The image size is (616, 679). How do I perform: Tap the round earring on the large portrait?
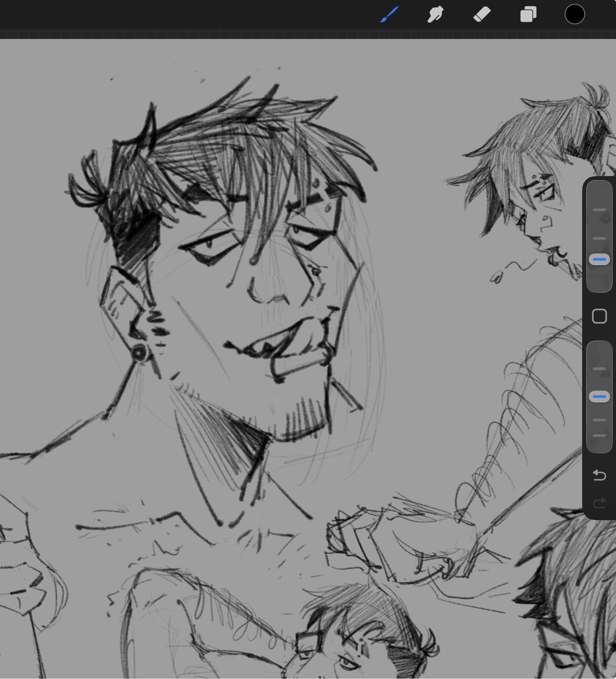(139, 353)
